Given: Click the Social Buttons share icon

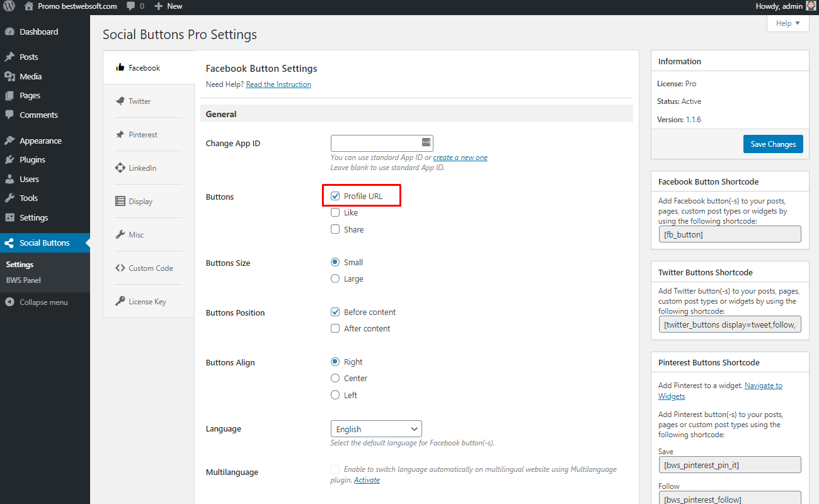Looking at the screenshot, I should click(9, 243).
